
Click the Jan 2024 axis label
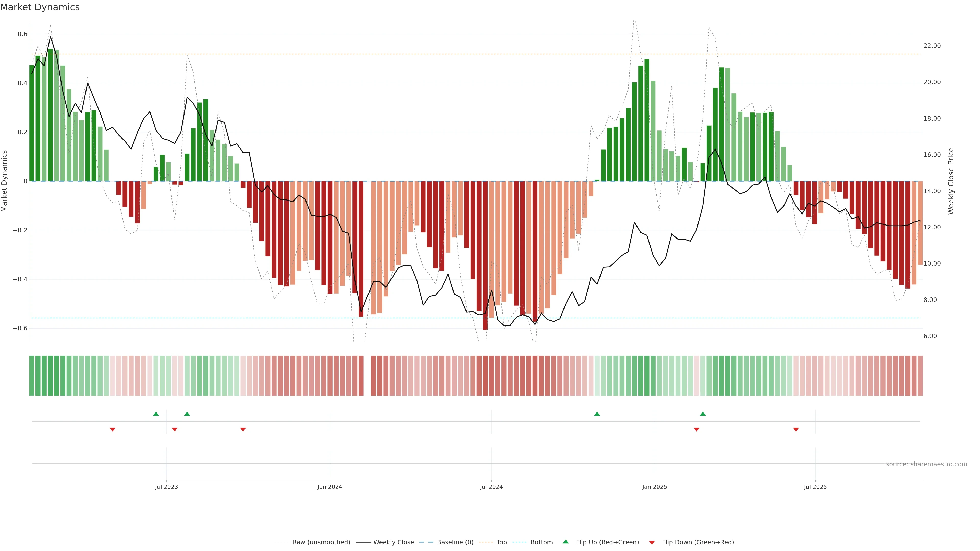point(330,487)
